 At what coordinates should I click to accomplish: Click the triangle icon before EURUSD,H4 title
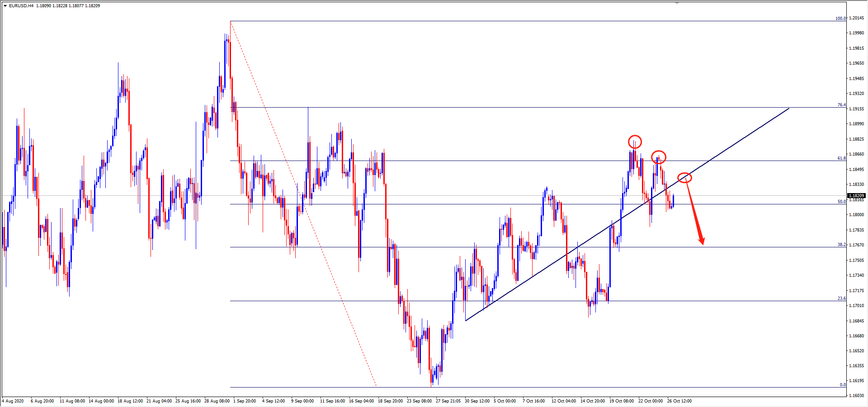coord(5,6)
